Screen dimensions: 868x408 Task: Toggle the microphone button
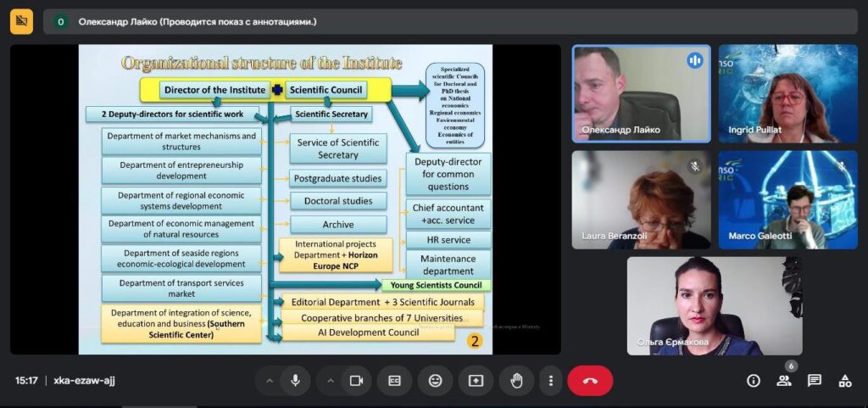point(295,381)
